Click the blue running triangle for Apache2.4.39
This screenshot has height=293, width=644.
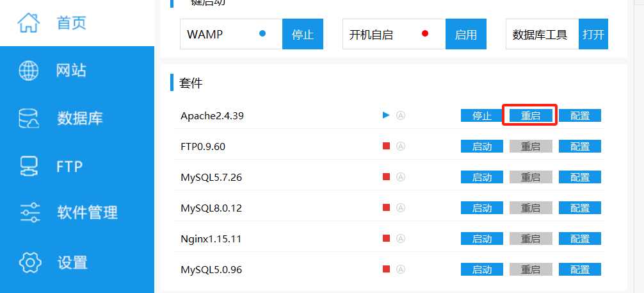(x=386, y=115)
